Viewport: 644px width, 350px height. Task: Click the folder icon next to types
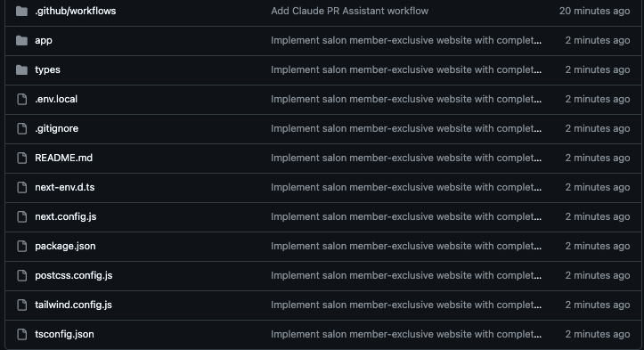coord(21,69)
